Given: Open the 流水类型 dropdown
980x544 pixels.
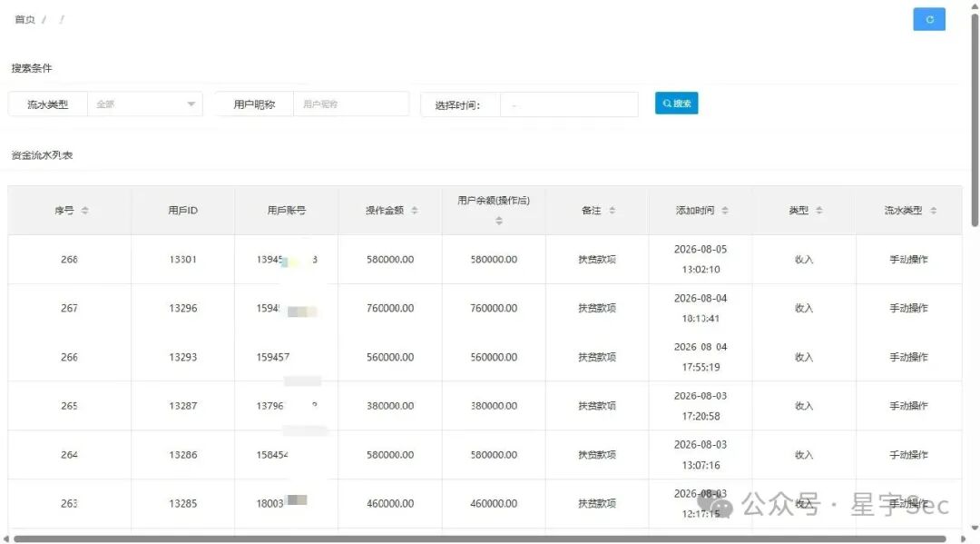Looking at the screenshot, I should tap(145, 104).
